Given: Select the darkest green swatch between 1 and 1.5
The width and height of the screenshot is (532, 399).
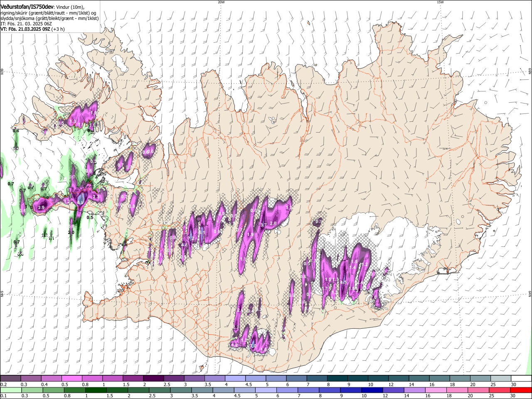Looking at the screenshot, I should click(x=96, y=390).
